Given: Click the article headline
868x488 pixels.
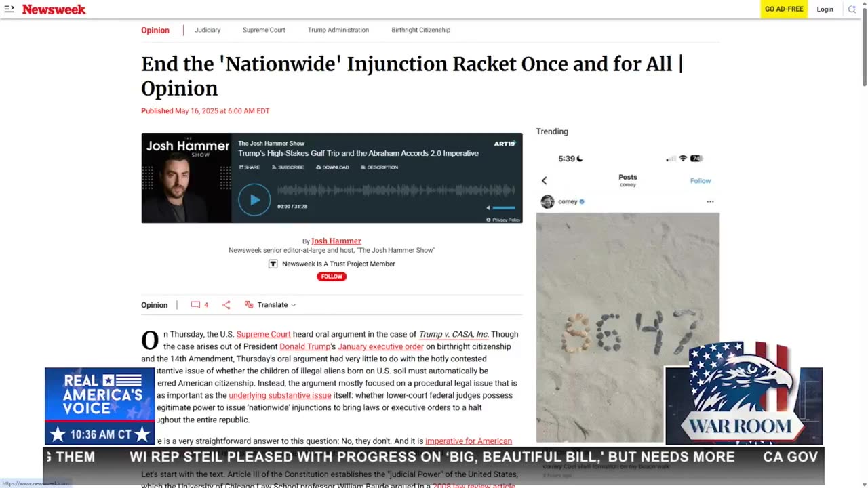Looking at the screenshot, I should coord(412,76).
